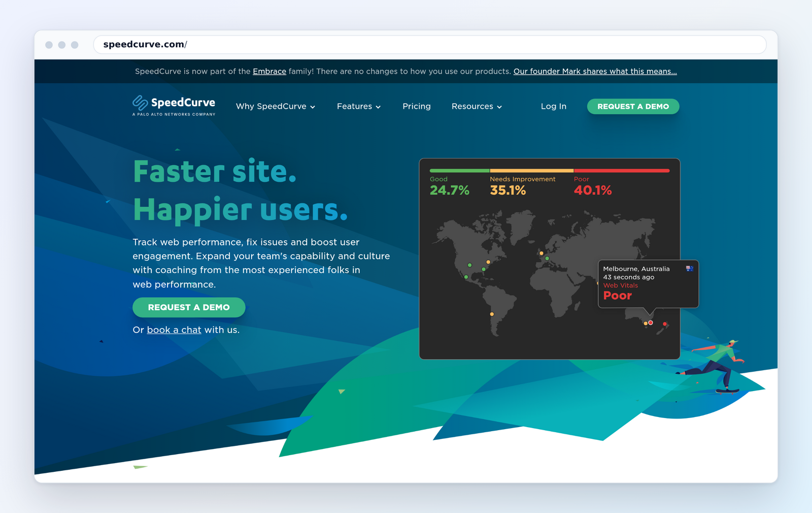
Task: Open the Log In page
Action: pyautogui.click(x=554, y=106)
